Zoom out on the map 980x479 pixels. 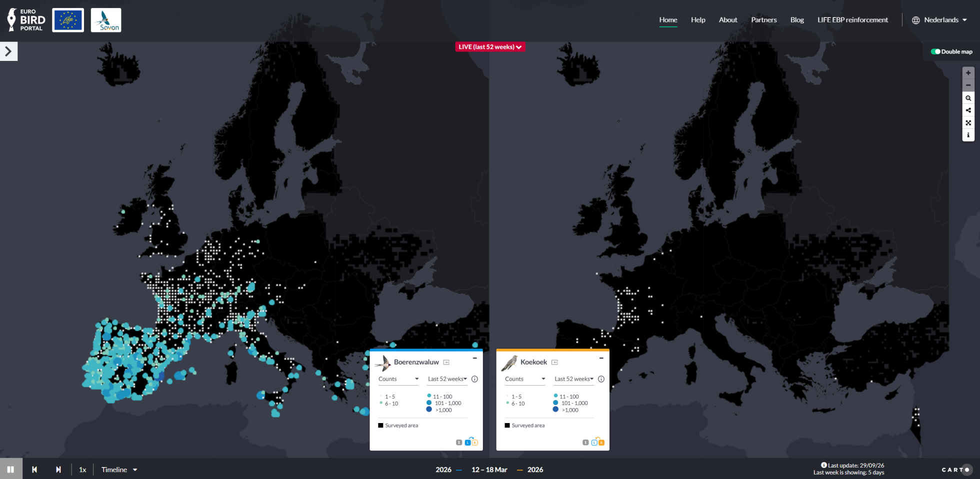pos(968,85)
